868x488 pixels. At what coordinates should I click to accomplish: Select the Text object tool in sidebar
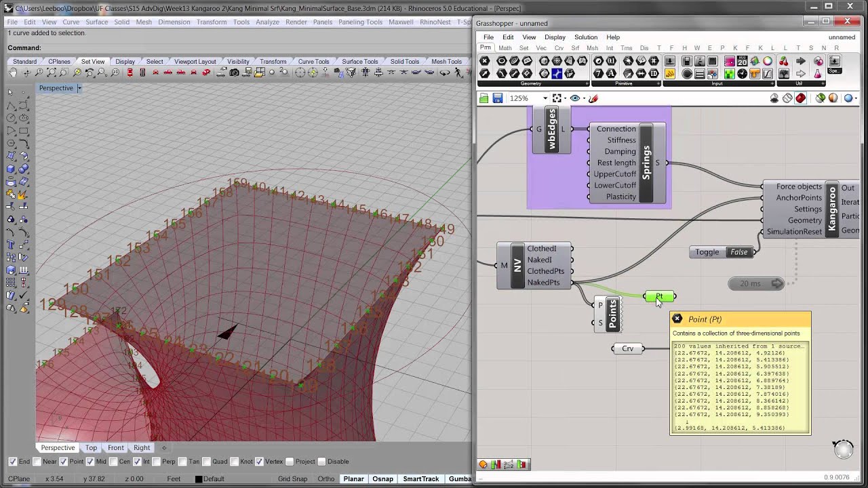click(x=10, y=245)
